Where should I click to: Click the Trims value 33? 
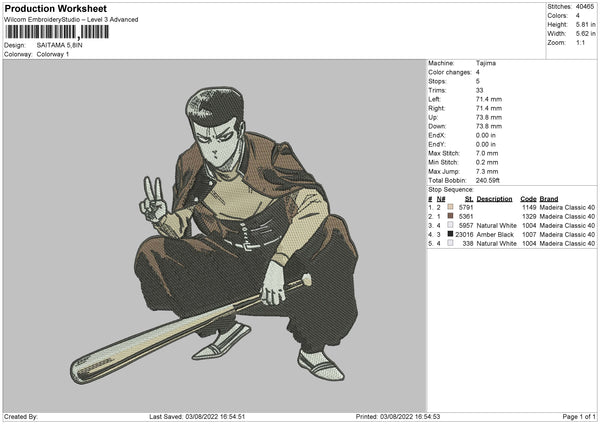[479, 90]
